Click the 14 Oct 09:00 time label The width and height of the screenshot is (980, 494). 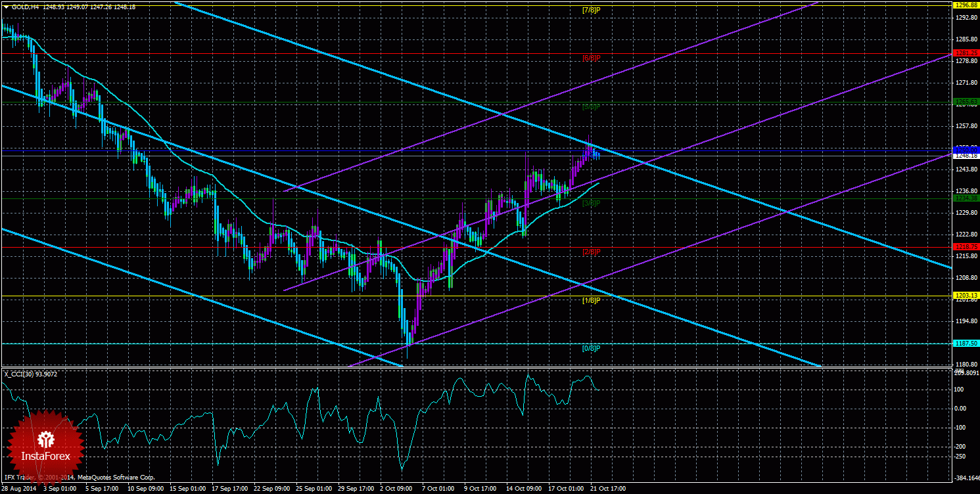point(523,489)
